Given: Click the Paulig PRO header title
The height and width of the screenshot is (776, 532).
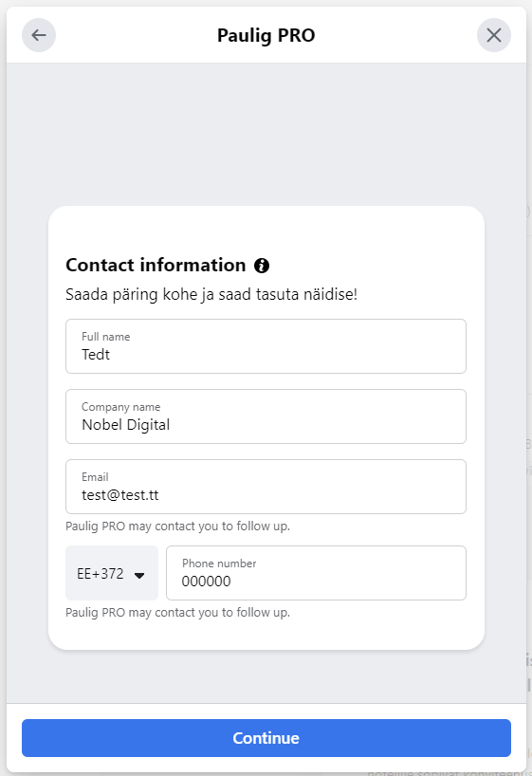Looking at the screenshot, I should (x=266, y=36).
